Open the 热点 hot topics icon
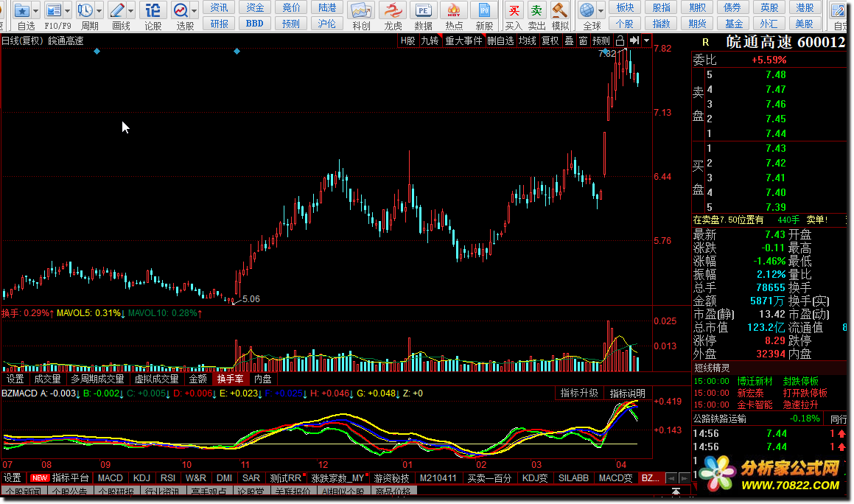 (x=454, y=10)
